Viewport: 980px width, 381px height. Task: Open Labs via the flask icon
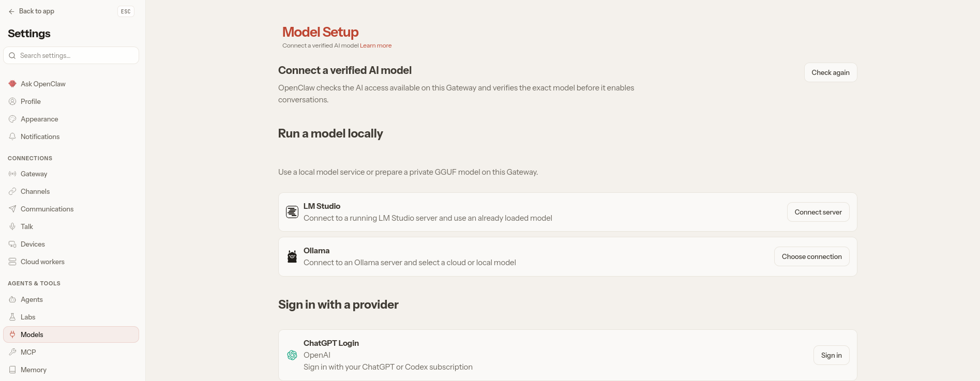12,317
